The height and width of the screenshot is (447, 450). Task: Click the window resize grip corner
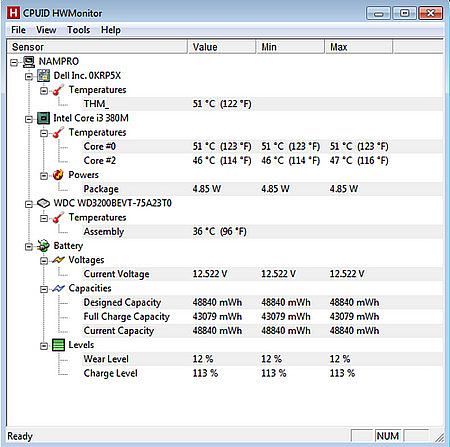pos(439,437)
